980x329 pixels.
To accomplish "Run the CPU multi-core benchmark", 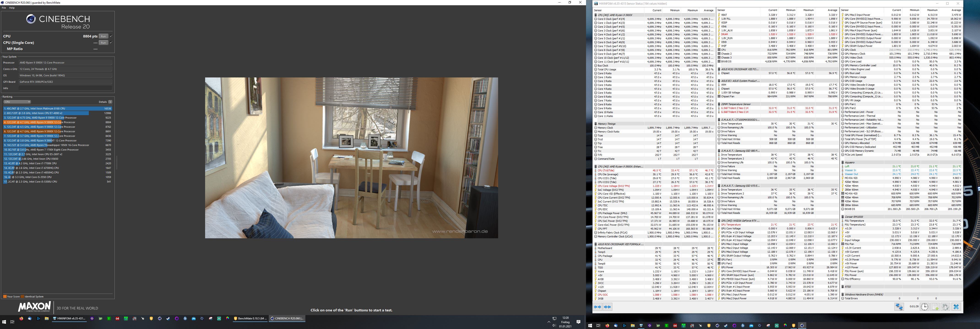I will click(x=103, y=36).
